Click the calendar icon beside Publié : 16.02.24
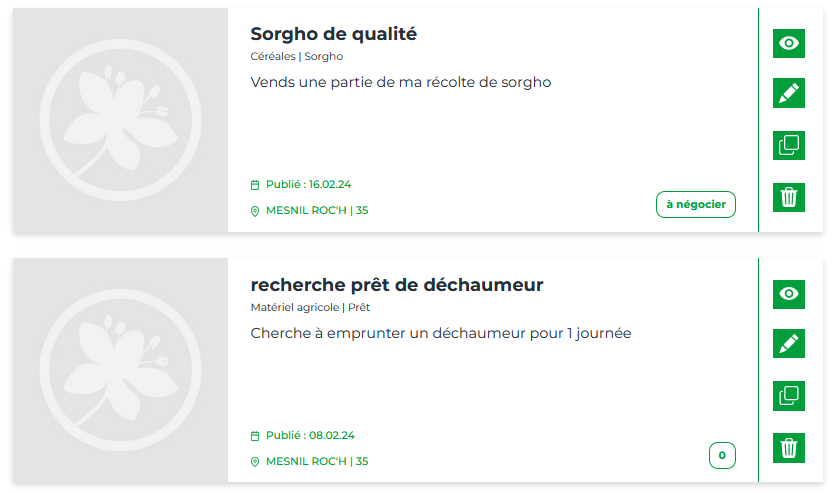Image resolution: width=836 pixels, height=493 pixels. [255, 185]
